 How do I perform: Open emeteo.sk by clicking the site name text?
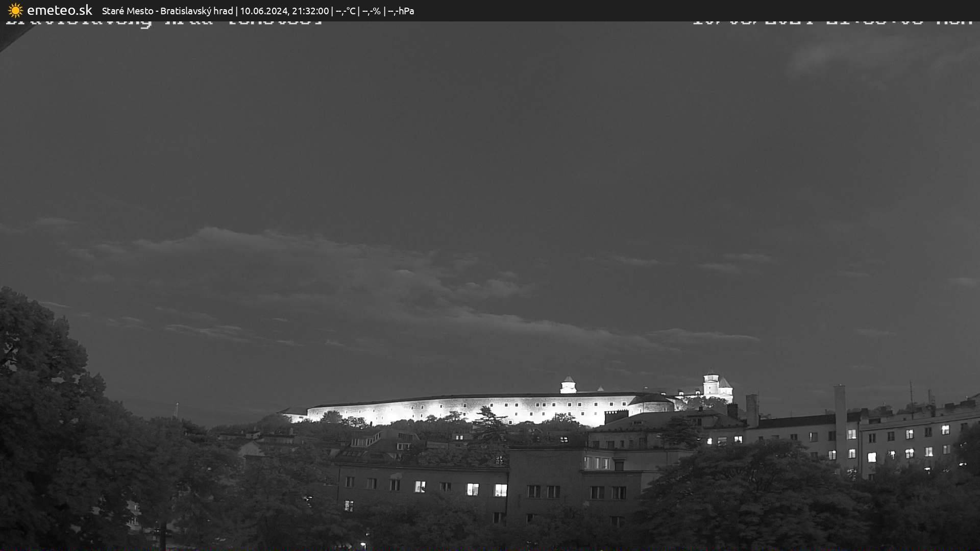(60, 10)
